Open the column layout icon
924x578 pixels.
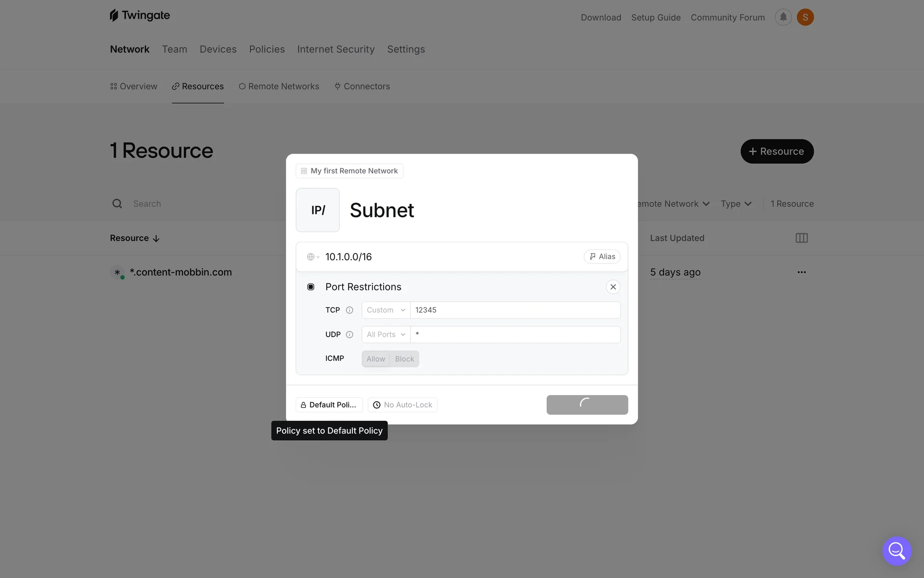point(801,238)
